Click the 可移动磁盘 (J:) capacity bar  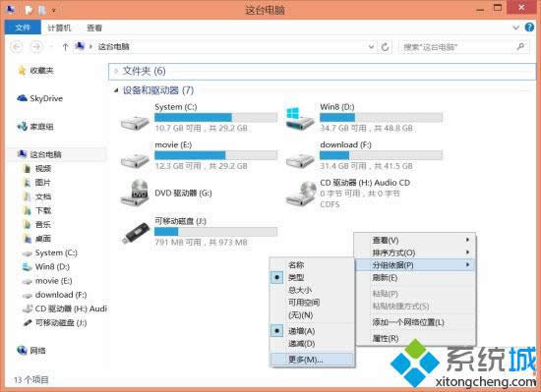point(215,232)
